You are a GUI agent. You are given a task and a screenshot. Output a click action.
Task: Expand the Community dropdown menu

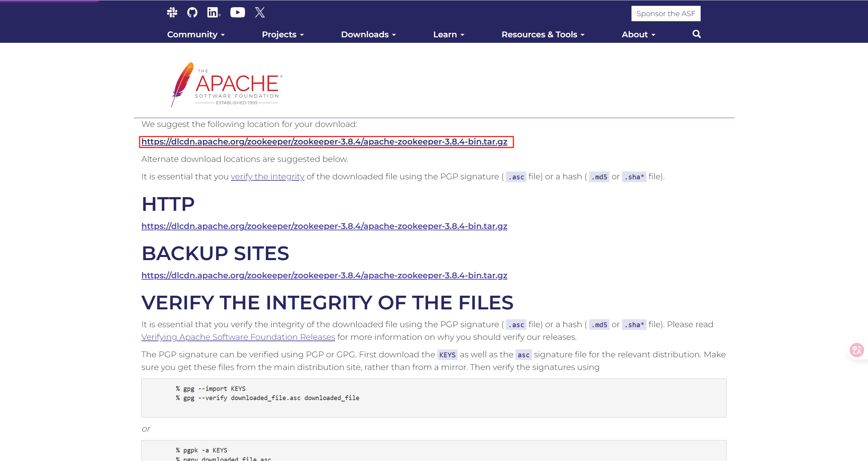point(196,35)
